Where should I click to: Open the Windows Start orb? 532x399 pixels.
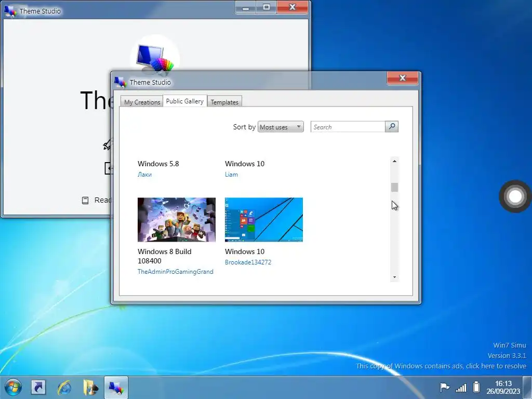[13, 387]
